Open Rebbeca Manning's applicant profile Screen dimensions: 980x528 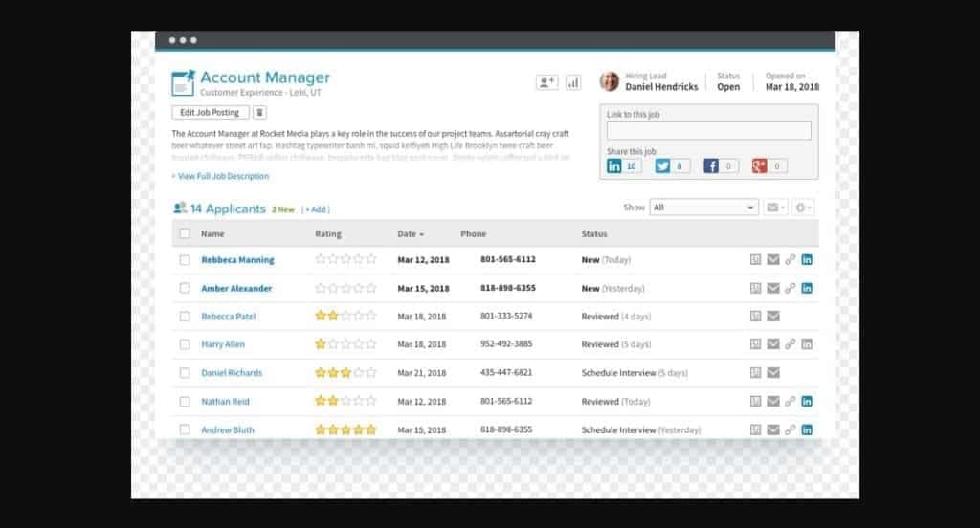point(237,260)
